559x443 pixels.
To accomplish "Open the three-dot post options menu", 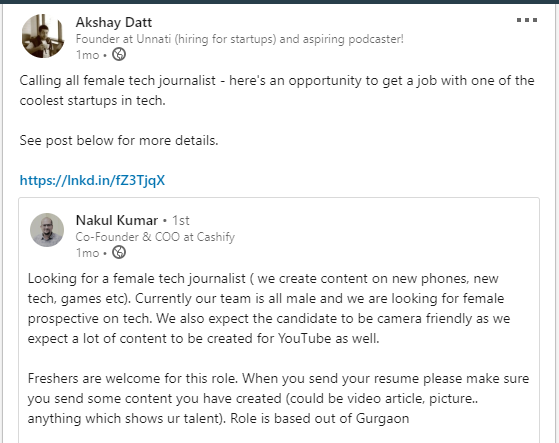I will pos(527,20).
